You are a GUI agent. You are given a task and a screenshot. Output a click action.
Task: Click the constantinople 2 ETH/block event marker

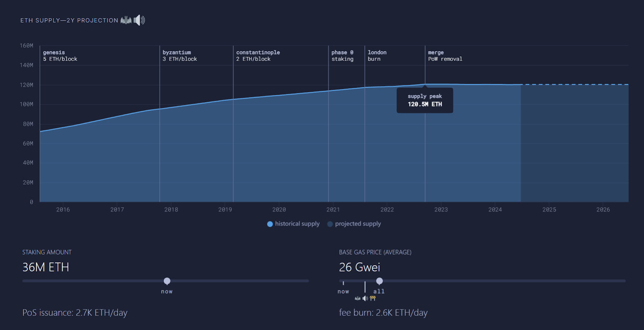[258, 56]
